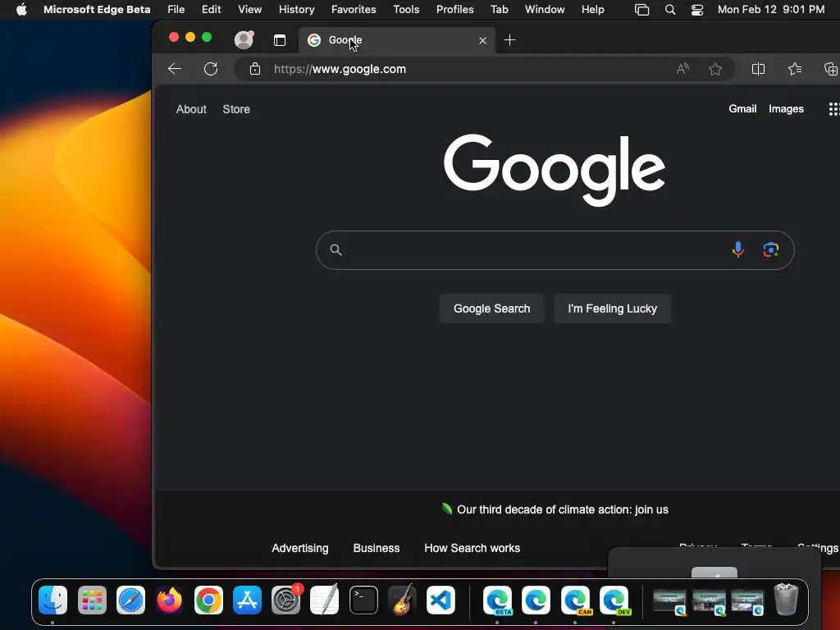840x630 pixels.
Task: Start Read Aloud from the address bar
Action: point(682,69)
